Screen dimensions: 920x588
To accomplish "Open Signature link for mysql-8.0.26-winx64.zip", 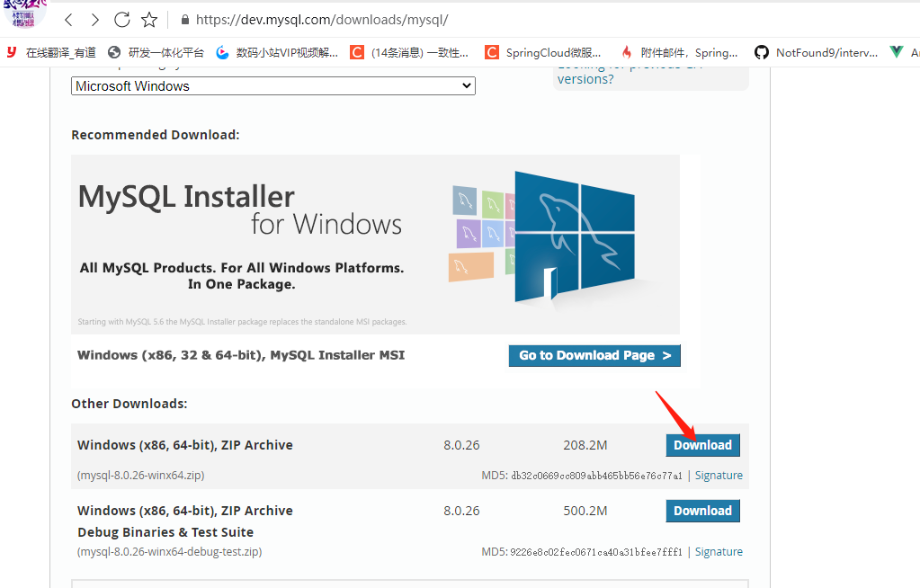I will point(719,476).
